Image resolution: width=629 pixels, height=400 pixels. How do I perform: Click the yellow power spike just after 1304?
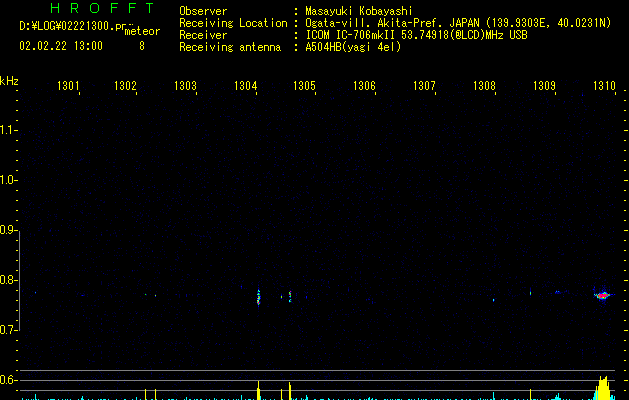(x=258, y=390)
